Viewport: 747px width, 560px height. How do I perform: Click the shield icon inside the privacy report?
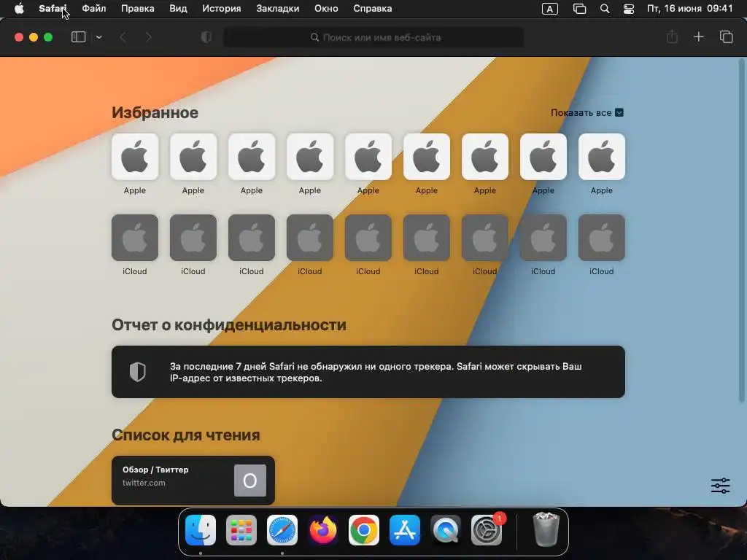pyautogui.click(x=138, y=372)
